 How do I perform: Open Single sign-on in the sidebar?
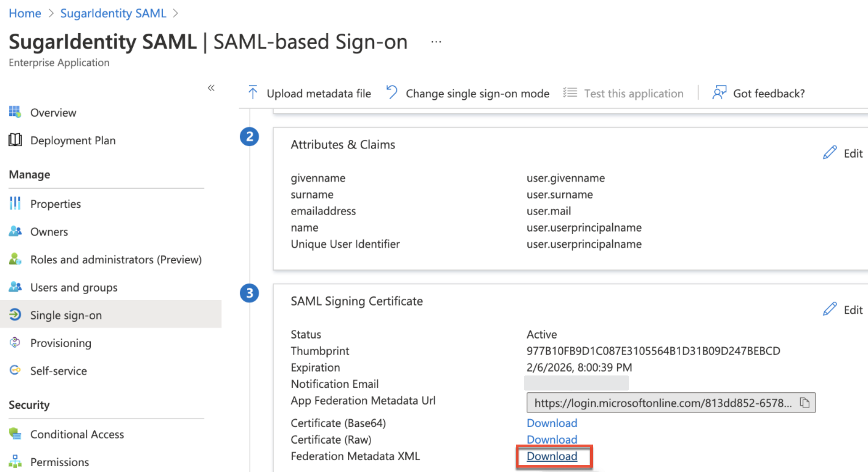tap(65, 315)
